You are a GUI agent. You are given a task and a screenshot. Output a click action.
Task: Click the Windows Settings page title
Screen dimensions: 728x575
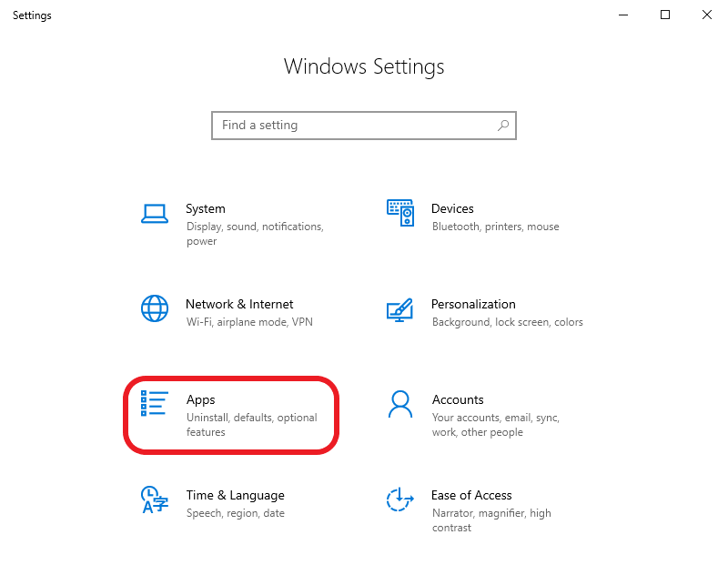[364, 66]
